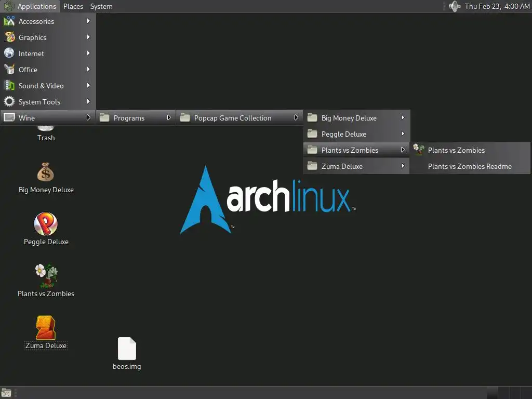Viewport: 532px width, 399px height.
Task: Expand the Plants vs Zombies menu arrow
Action: (x=403, y=150)
